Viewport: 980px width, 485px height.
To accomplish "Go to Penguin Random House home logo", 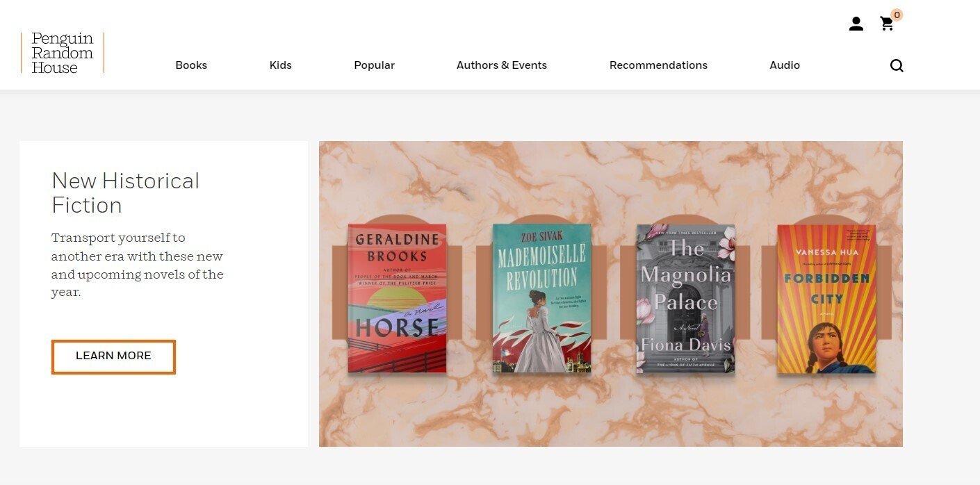I will 63,53.
